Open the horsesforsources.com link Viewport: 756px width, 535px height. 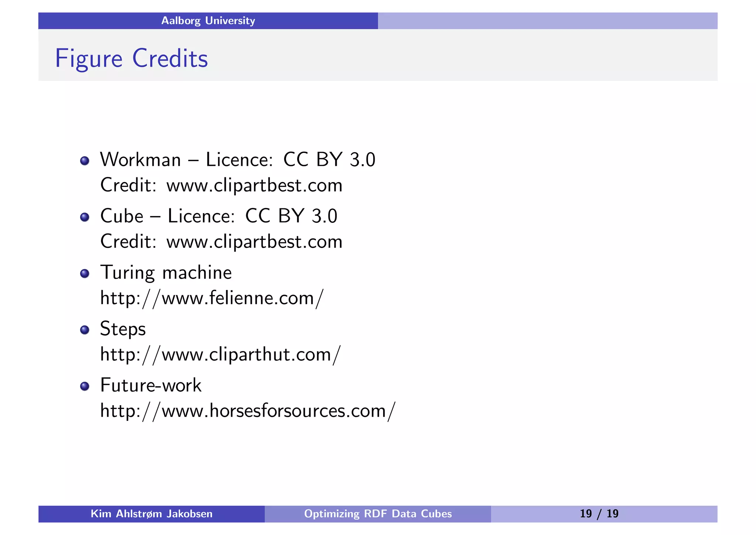tap(248, 411)
